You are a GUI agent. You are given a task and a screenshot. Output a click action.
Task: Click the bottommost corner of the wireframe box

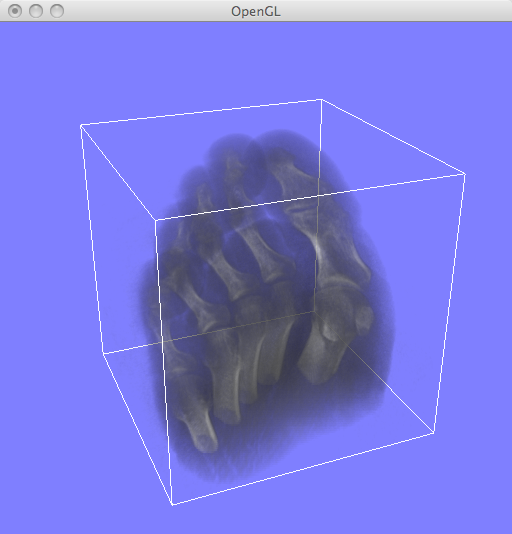point(172,504)
